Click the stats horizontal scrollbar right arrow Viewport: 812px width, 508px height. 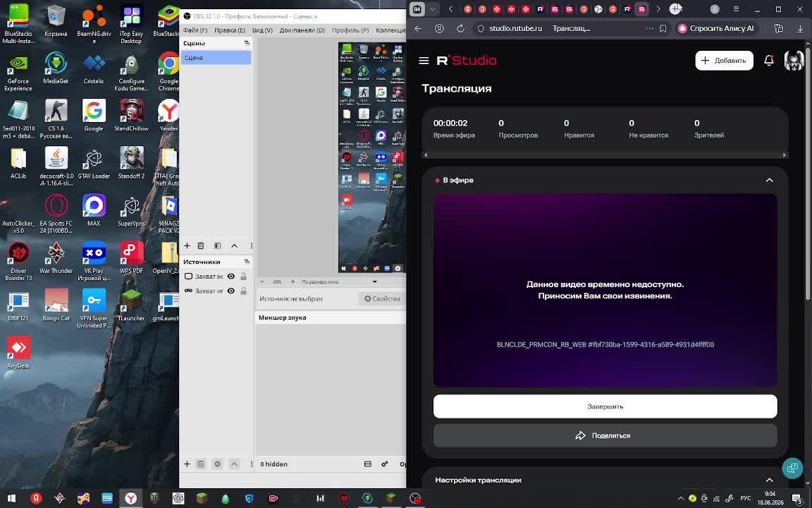pos(784,155)
